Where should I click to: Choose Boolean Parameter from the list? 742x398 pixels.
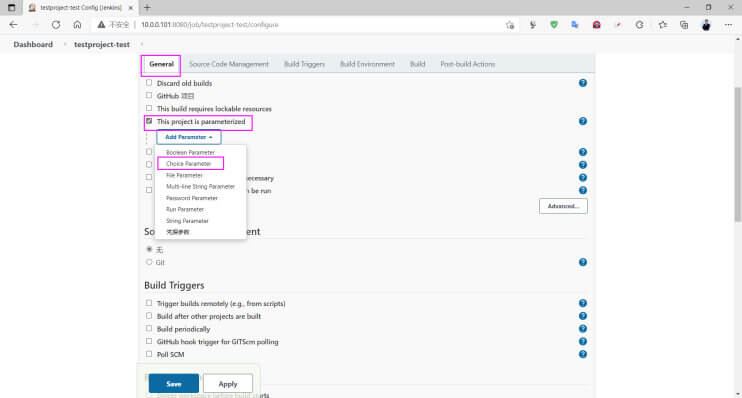[x=190, y=152]
